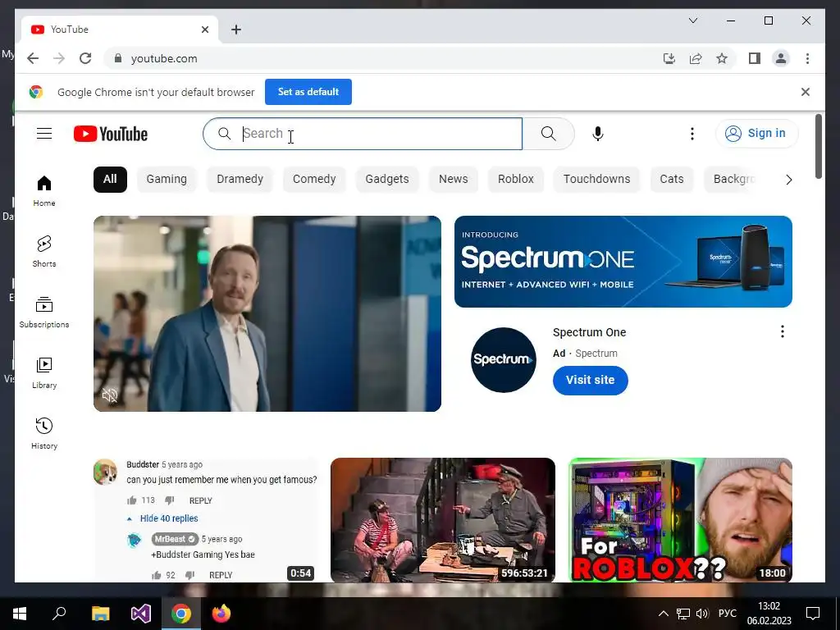Select the All filter chip
The height and width of the screenshot is (630, 840).
(x=110, y=179)
